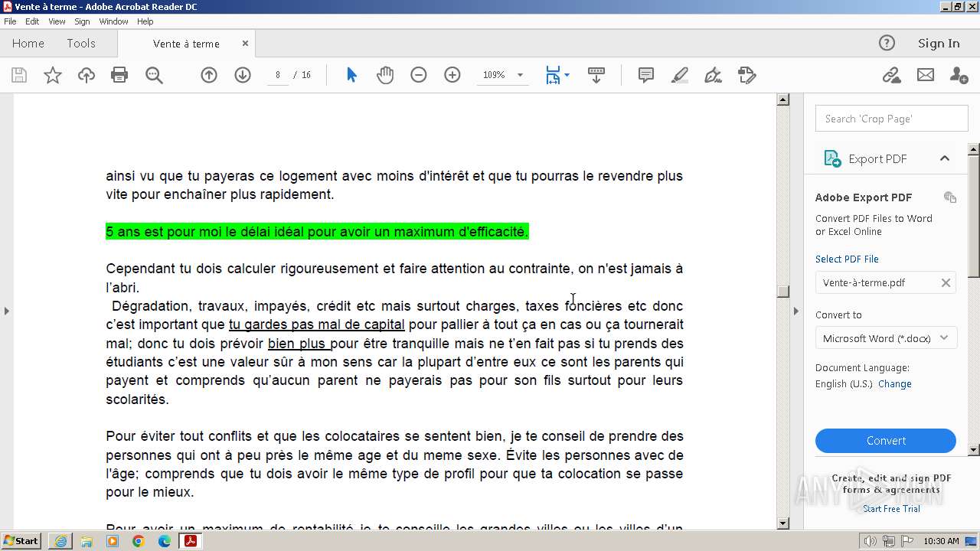Open the View menu

pyautogui.click(x=57, y=21)
